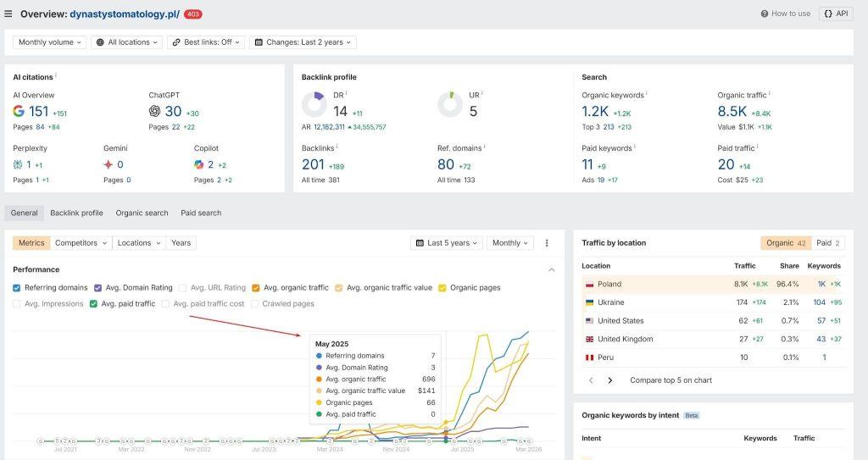Click the Copilot logo icon
The image size is (868, 460).
[x=198, y=164]
